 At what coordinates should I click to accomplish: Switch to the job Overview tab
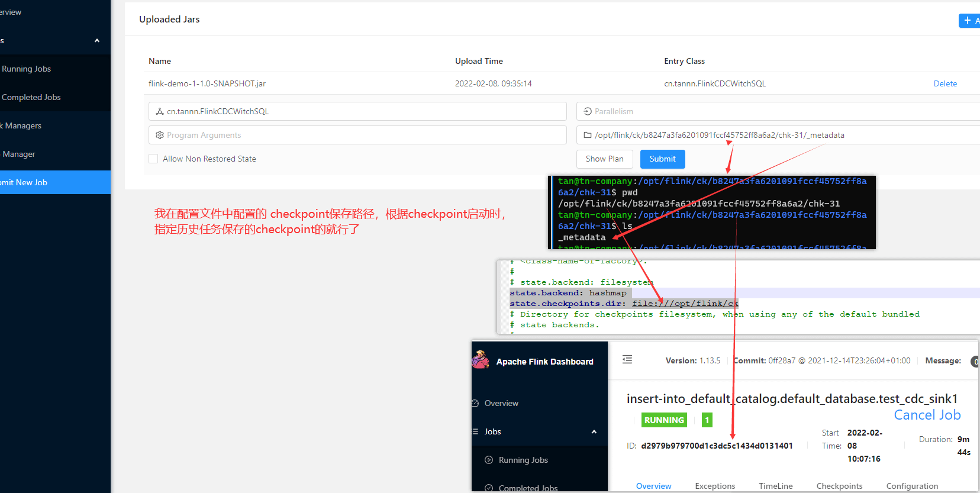653,486
